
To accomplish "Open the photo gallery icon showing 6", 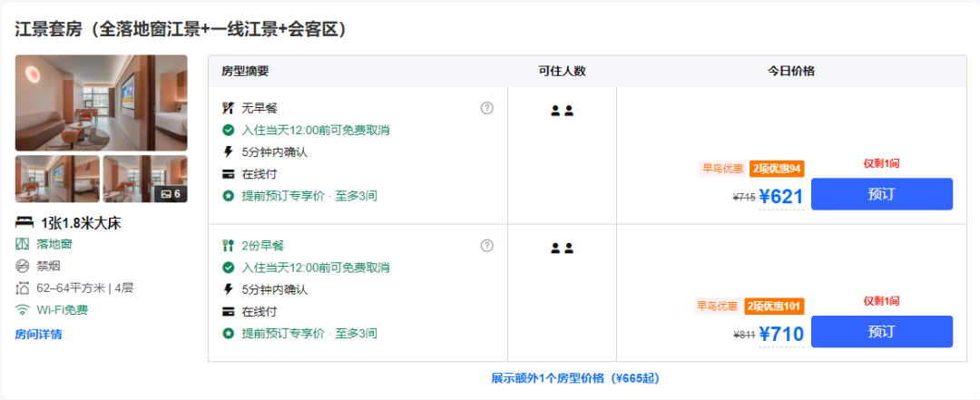I will tap(171, 194).
